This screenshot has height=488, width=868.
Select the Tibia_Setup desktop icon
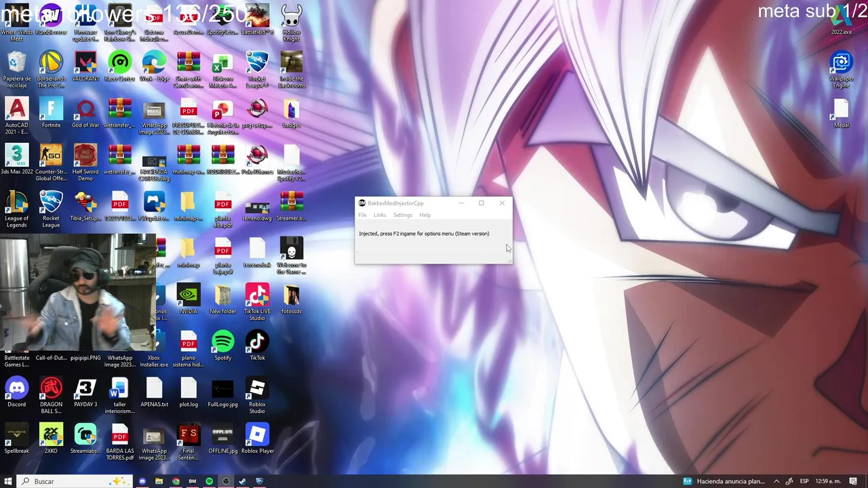[85, 206]
